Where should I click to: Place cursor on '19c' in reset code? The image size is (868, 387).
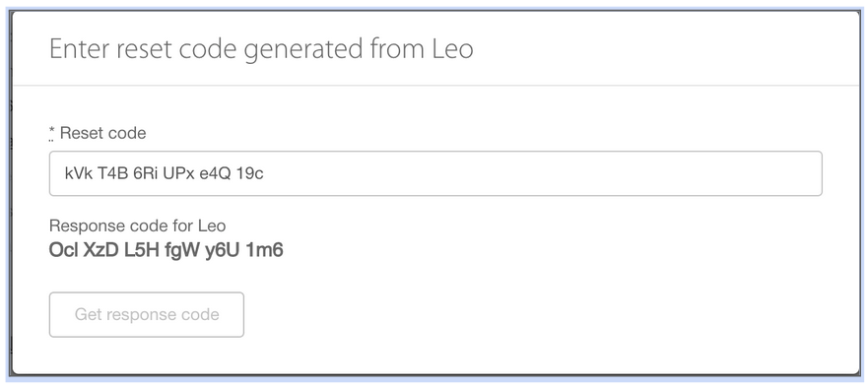tap(249, 174)
